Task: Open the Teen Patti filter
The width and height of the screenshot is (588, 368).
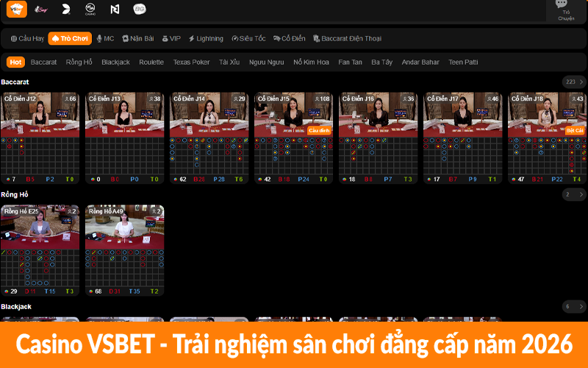Action: tap(463, 62)
